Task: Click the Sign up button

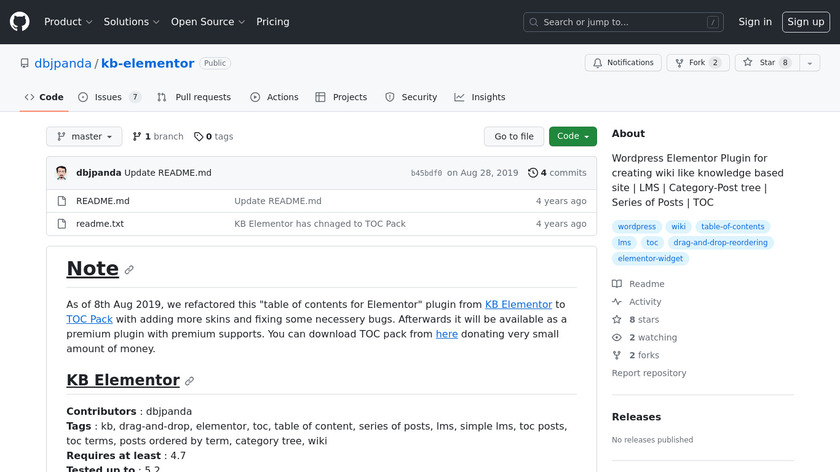Action: point(806,22)
